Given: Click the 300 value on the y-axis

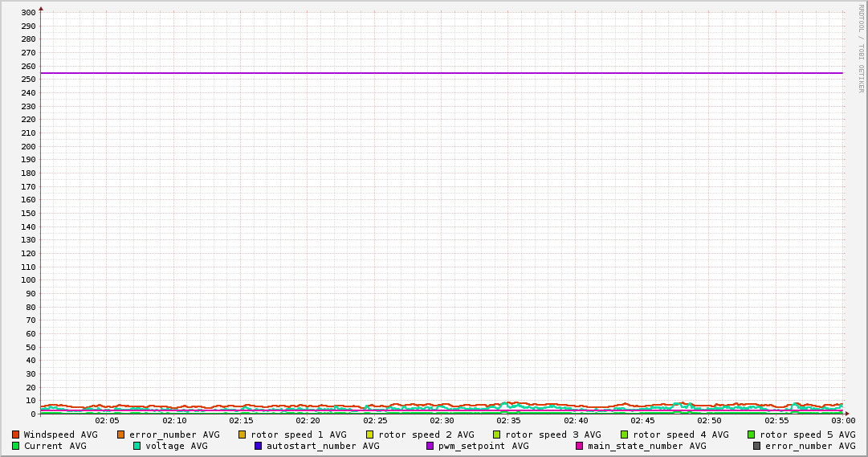Looking at the screenshot, I should point(27,13).
